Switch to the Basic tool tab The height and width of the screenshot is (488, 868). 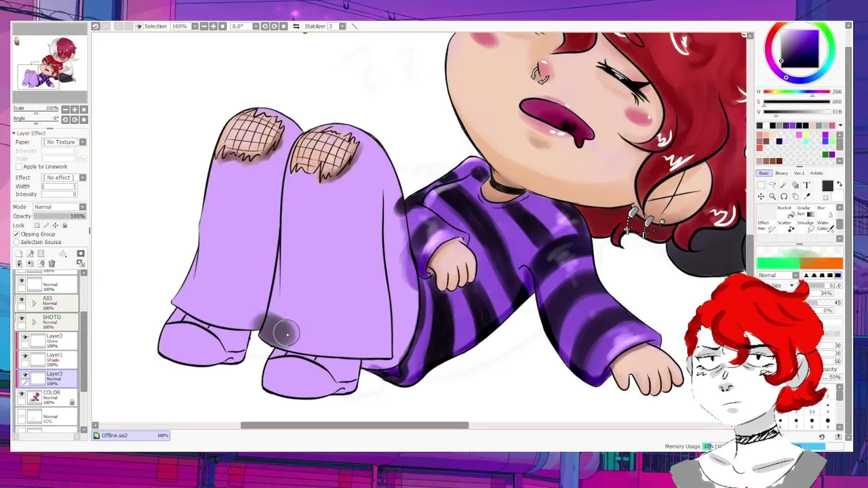coord(764,174)
